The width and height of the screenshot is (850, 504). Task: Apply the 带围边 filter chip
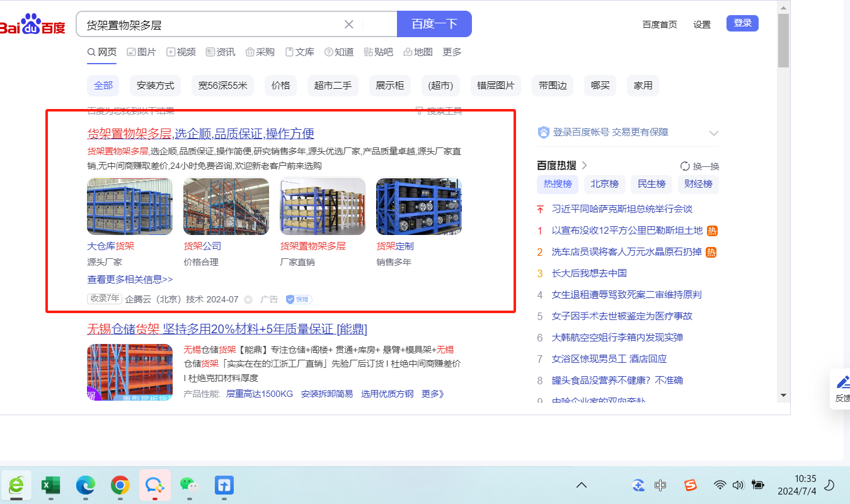click(553, 86)
